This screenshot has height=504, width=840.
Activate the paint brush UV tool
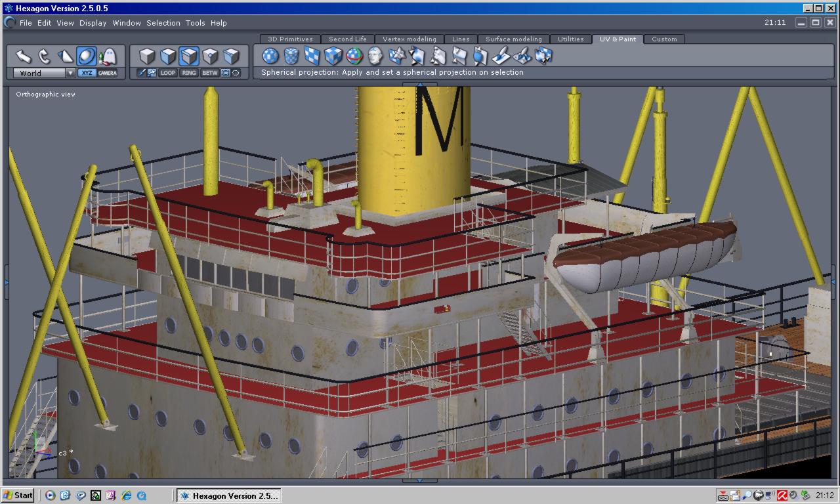[x=501, y=56]
